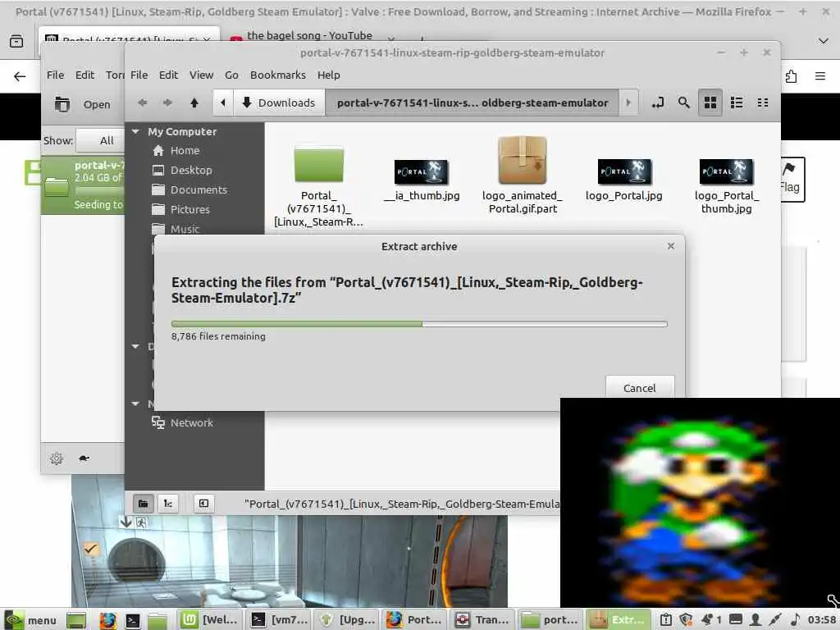Image resolution: width=840 pixels, height=630 pixels.
Task: Open the Go menu
Action: [x=231, y=75]
